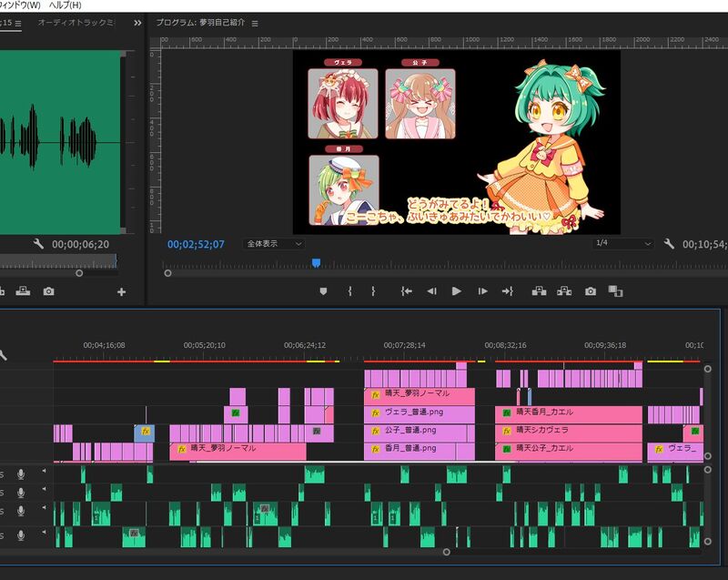Viewport: 728px width, 580px height.
Task: Switch to the オーディオトラックミ tab
Action: [76, 22]
